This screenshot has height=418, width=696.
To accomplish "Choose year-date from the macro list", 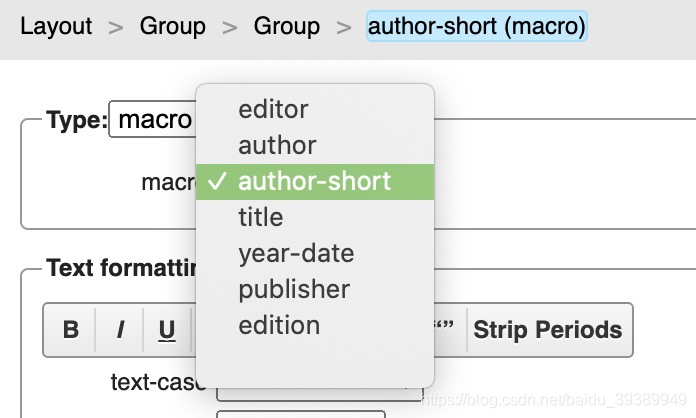I will click(315, 253).
